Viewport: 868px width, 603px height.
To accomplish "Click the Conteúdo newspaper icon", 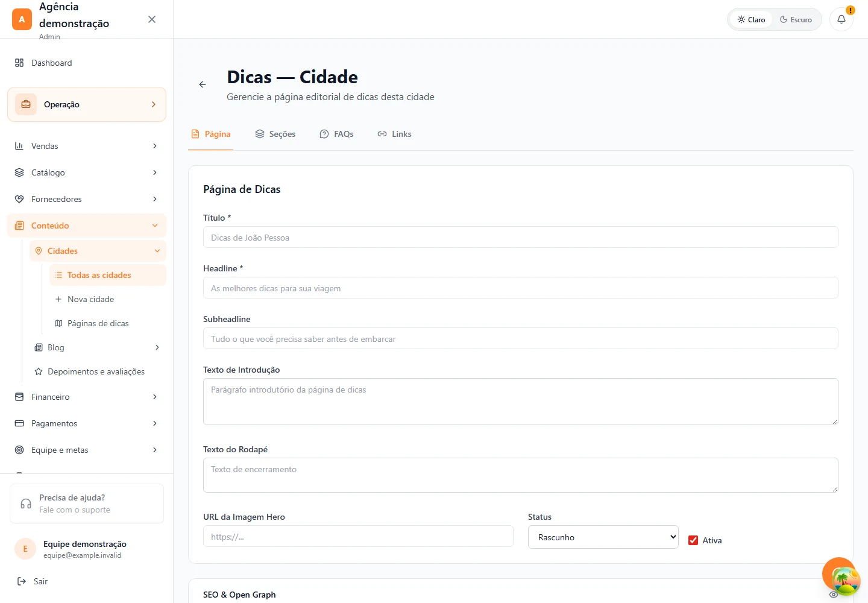I will (19, 226).
